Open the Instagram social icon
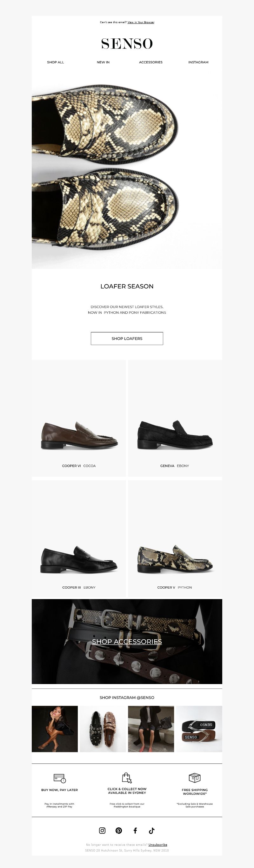Screen dimensions: 254x868 [102, 830]
